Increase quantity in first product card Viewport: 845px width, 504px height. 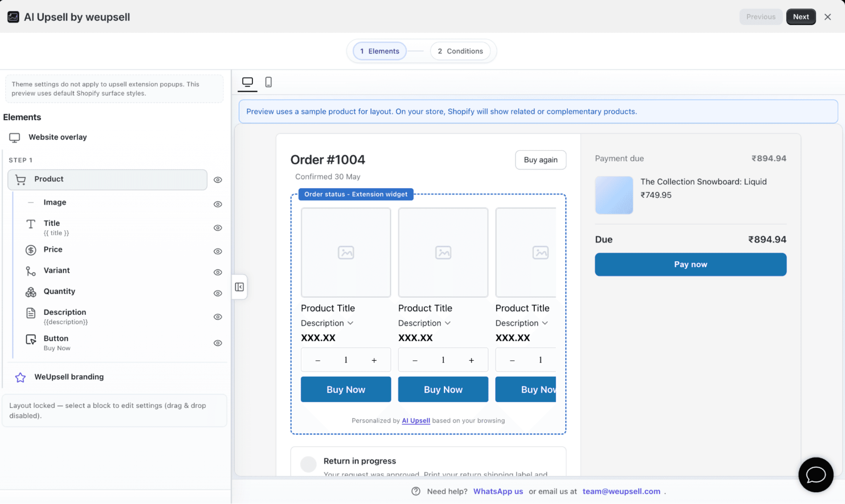coord(374,360)
